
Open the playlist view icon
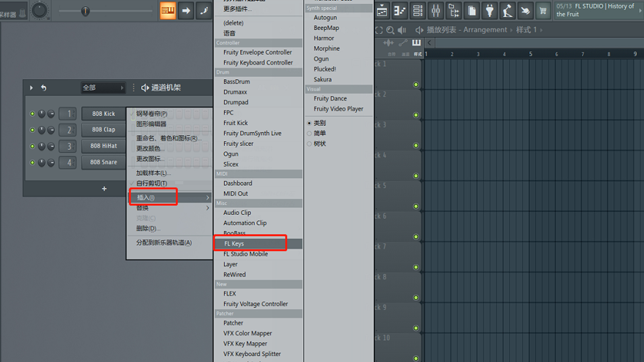click(x=382, y=11)
